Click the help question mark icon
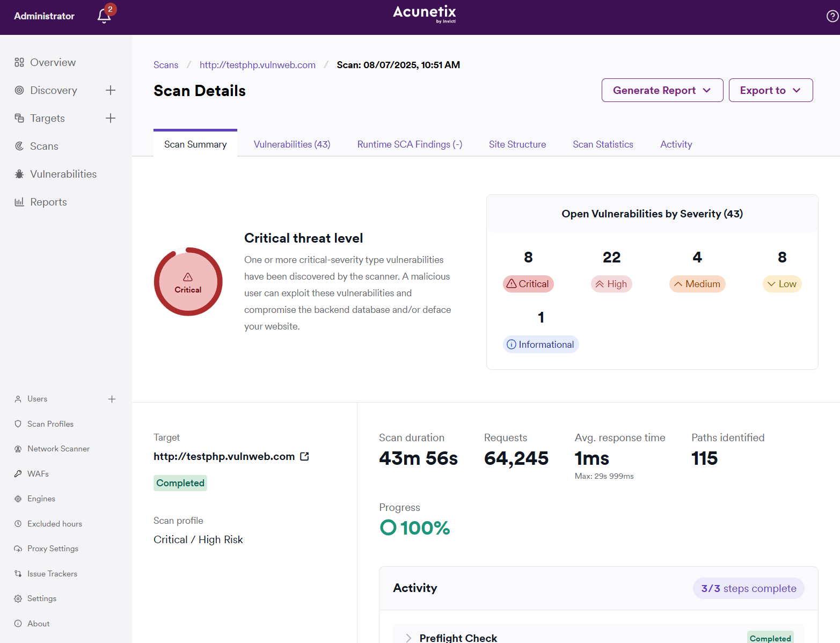Image resolution: width=840 pixels, height=643 pixels. pyautogui.click(x=832, y=16)
